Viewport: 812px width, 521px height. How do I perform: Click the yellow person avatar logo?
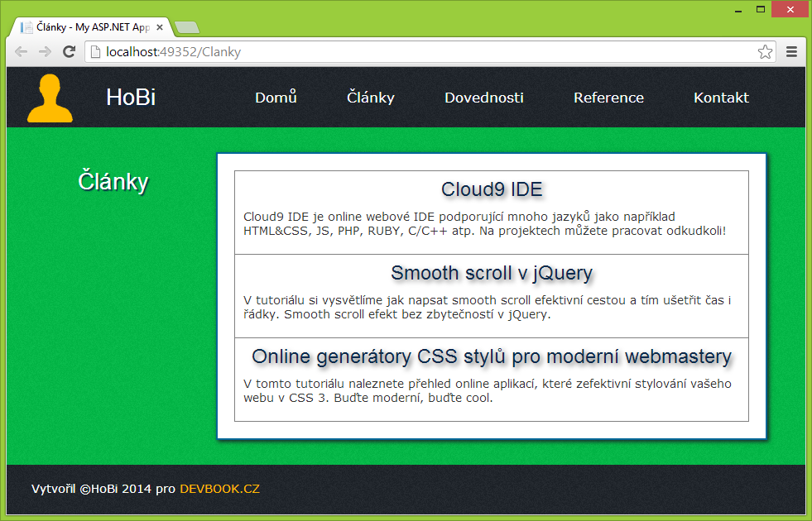(49, 97)
